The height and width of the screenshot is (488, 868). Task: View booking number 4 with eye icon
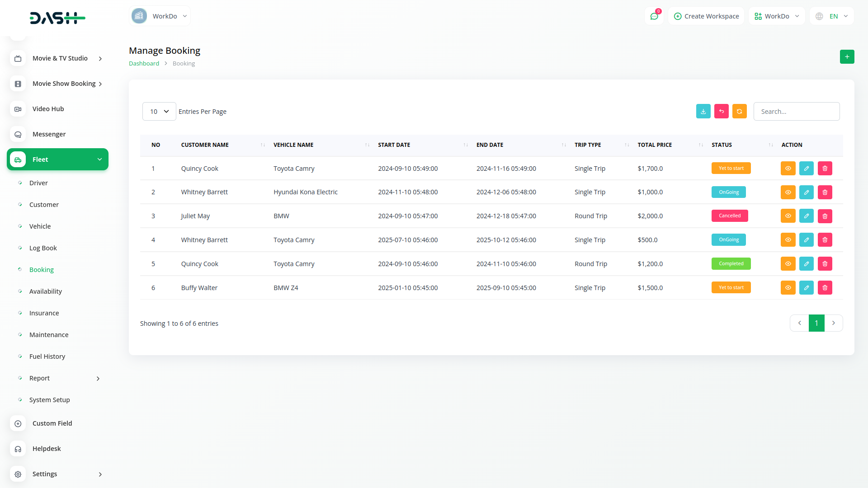788,240
